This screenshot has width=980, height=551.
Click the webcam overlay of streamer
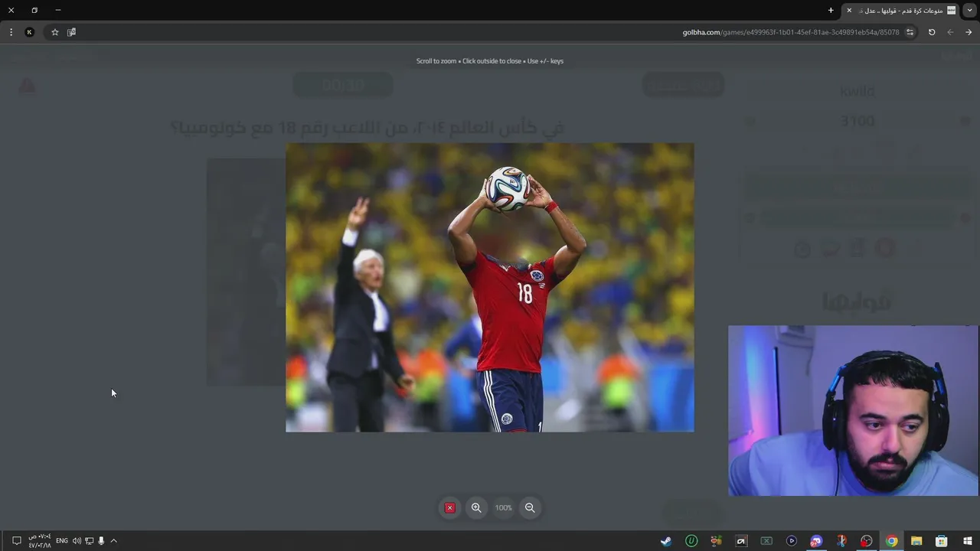point(853,411)
